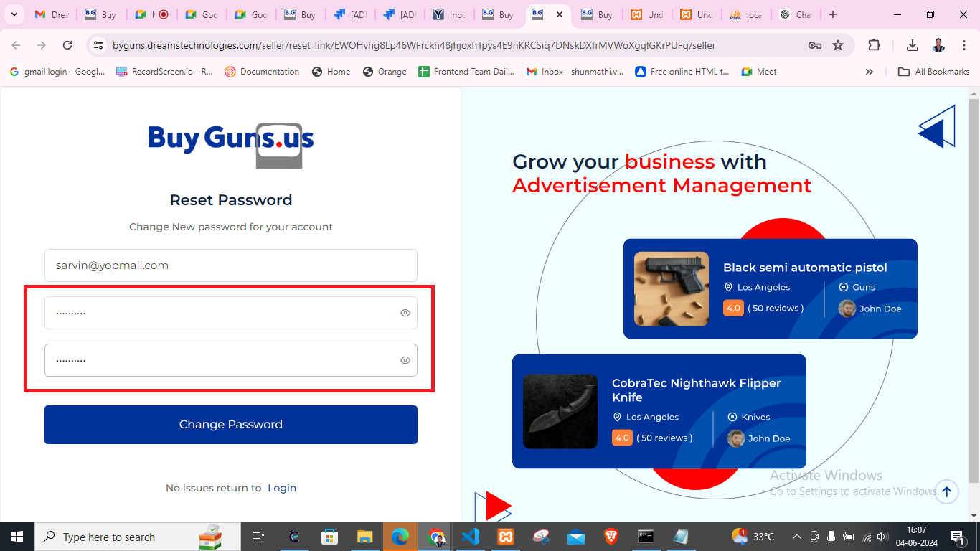Open the Home bookmark
Screen dimensions: 980x551
(x=331, y=72)
